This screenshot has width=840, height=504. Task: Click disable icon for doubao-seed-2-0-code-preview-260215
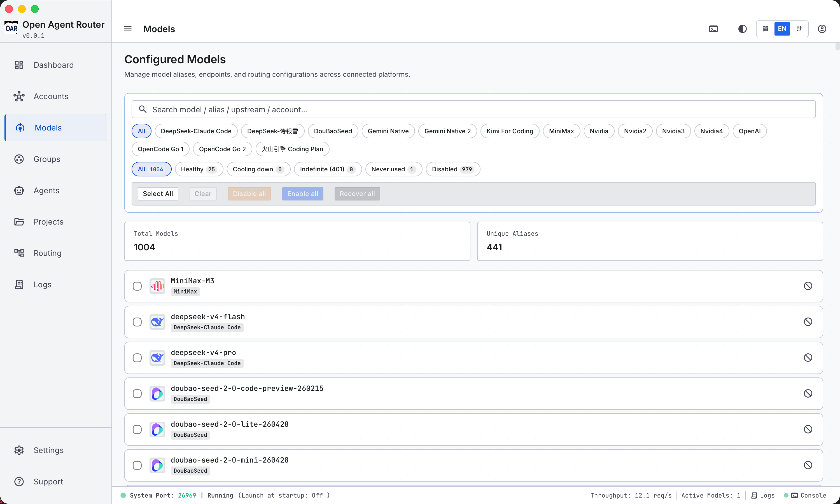point(808,393)
